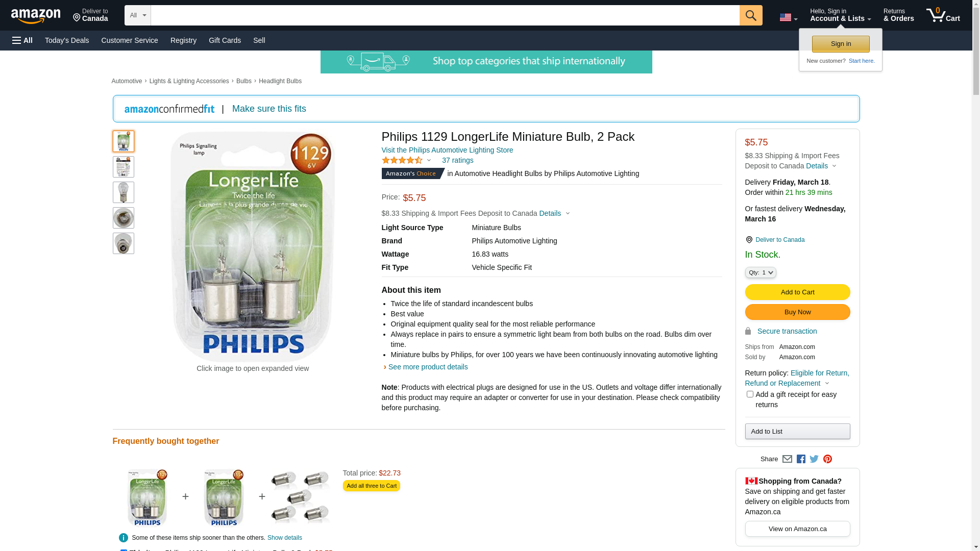Expand star rating breakdown arrow
The height and width of the screenshot is (551, 980).
[x=429, y=160]
